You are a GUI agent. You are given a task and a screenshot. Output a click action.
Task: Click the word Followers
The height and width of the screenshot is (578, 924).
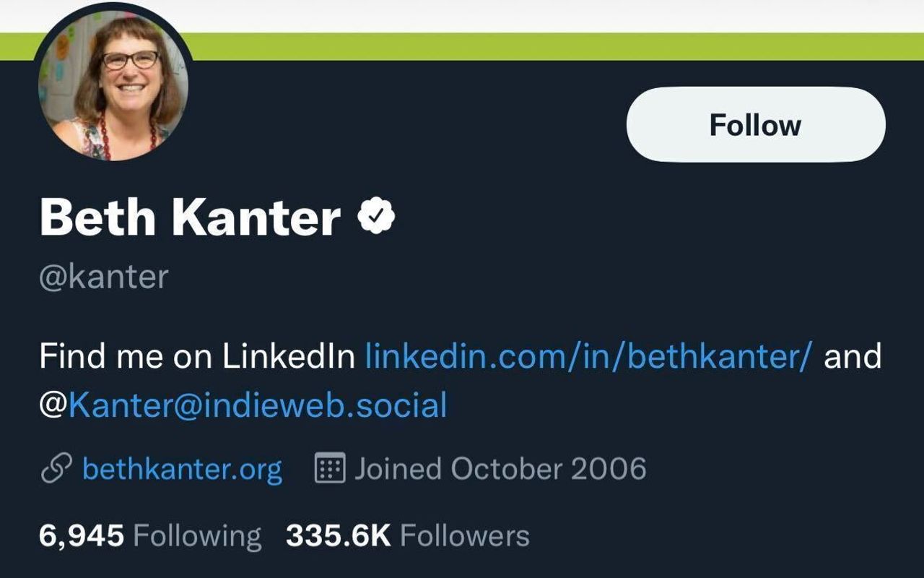pos(464,536)
